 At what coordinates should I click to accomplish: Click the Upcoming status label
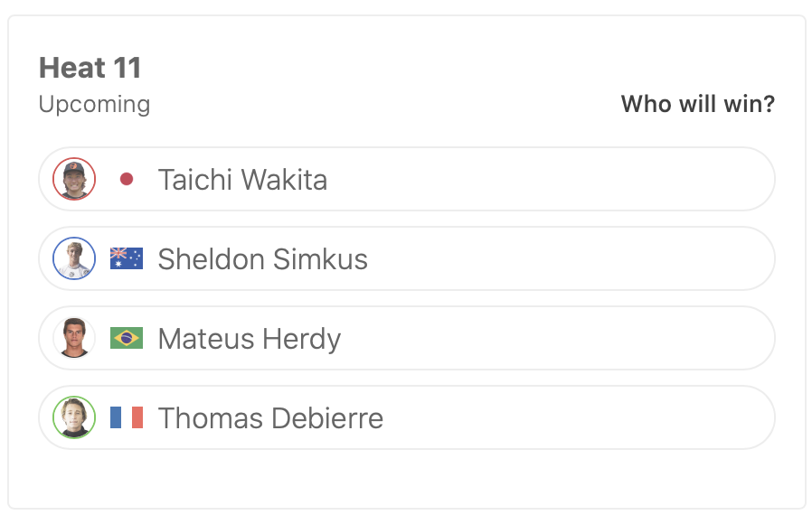click(94, 104)
